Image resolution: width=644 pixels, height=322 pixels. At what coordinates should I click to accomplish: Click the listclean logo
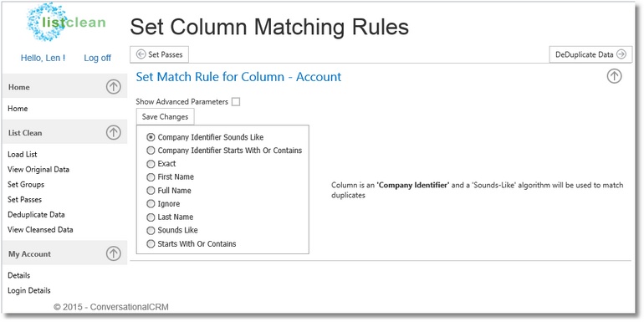pyautogui.click(x=66, y=22)
